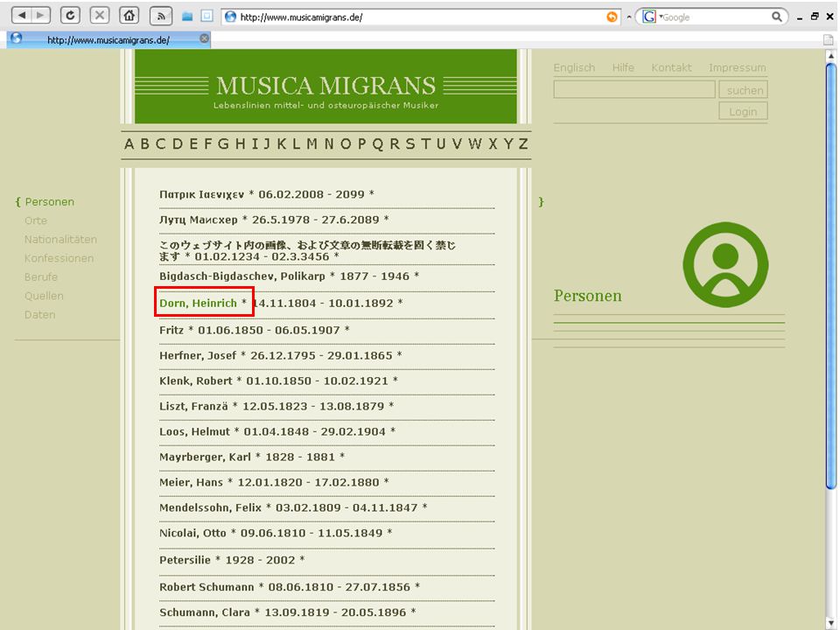Open the blue folder bookmarks icon
The image size is (840, 630).
pos(187,17)
